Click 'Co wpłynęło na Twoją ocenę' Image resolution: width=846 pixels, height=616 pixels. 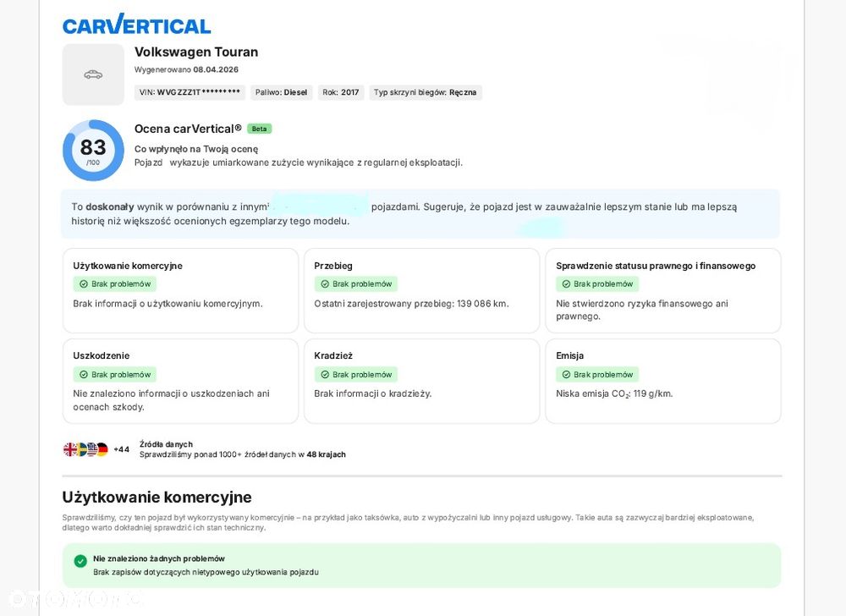(196, 149)
